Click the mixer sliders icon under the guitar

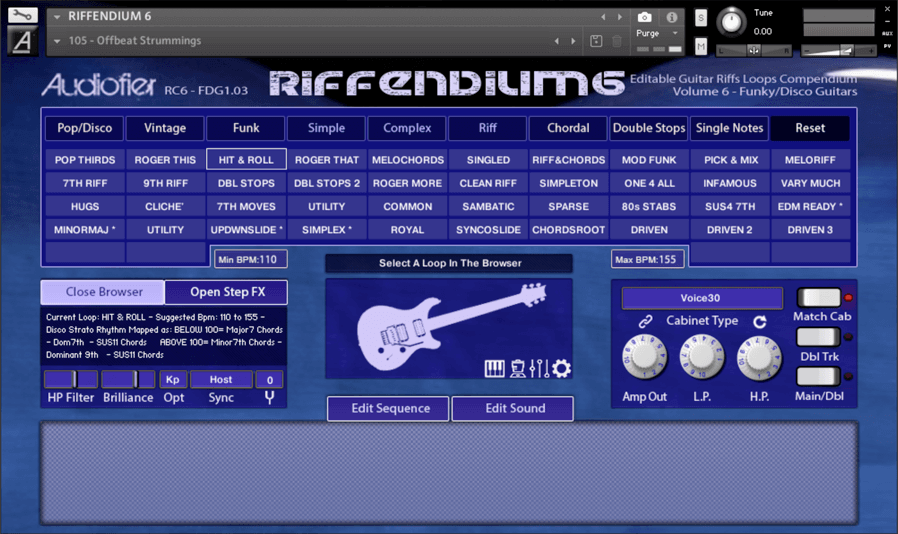[539, 369]
